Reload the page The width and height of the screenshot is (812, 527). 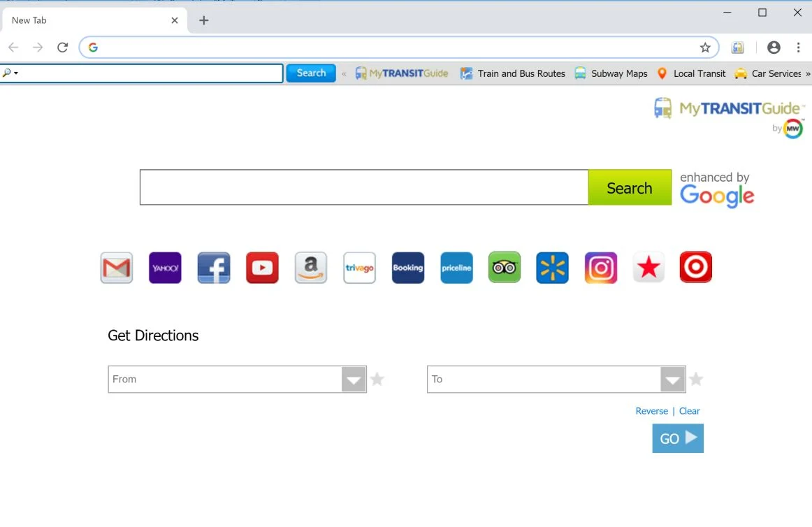click(x=63, y=48)
